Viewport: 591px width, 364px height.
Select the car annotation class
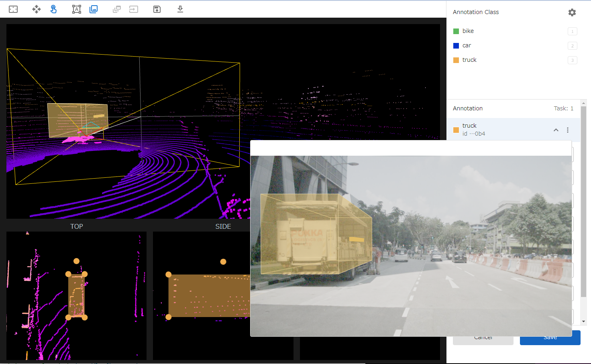[x=515, y=45]
